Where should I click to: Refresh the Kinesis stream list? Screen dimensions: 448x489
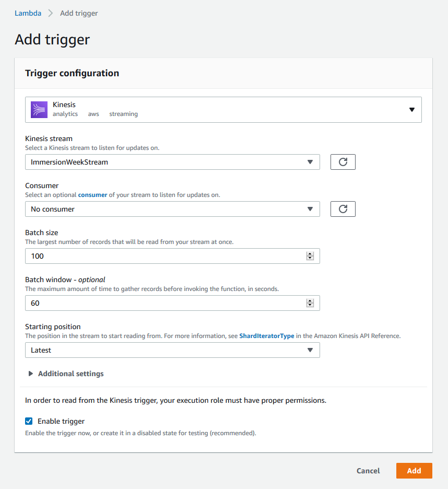coord(343,162)
